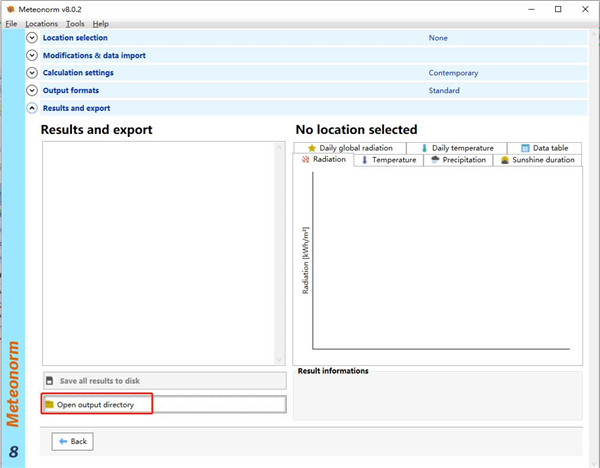
Task: Switch to the Temperature tab
Action: pyautogui.click(x=388, y=160)
